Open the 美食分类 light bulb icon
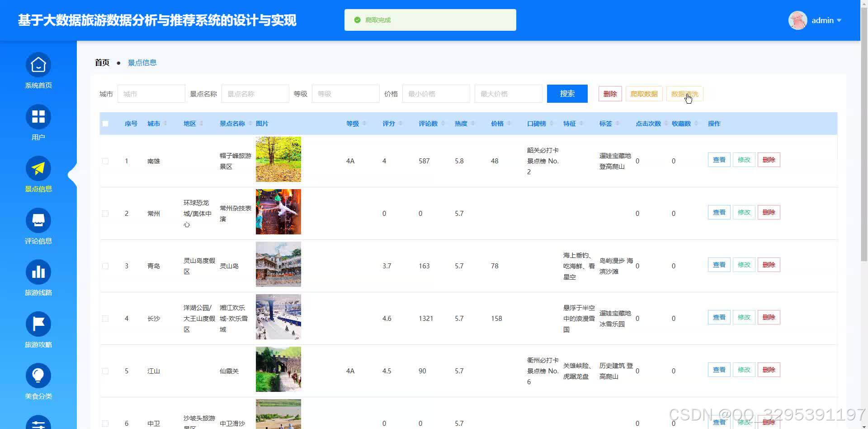868x429 pixels. pyautogui.click(x=38, y=376)
